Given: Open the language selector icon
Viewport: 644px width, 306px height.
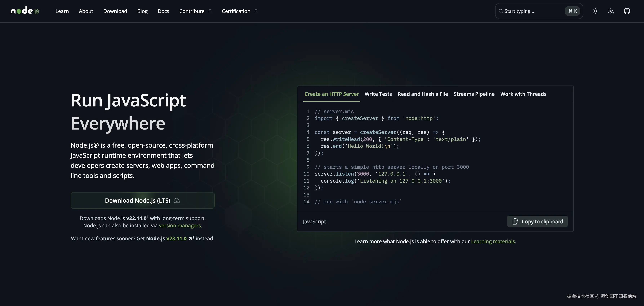Looking at the screenshot, I should pyautogui.click(x=611, y=11).
